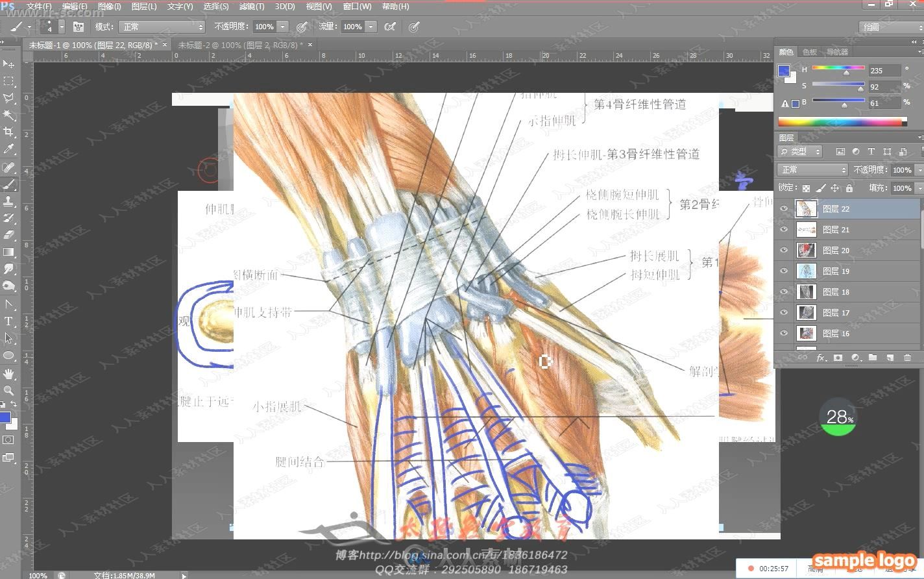The height and width of the screenshot is (579, 924).
Task: Select the Hand tool
Action: [x=8, y=374]
